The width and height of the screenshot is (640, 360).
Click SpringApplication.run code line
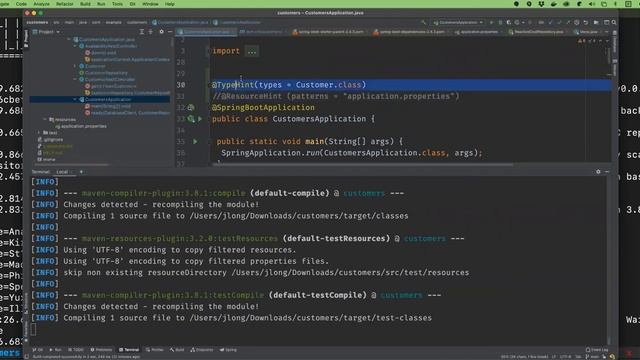351,153
